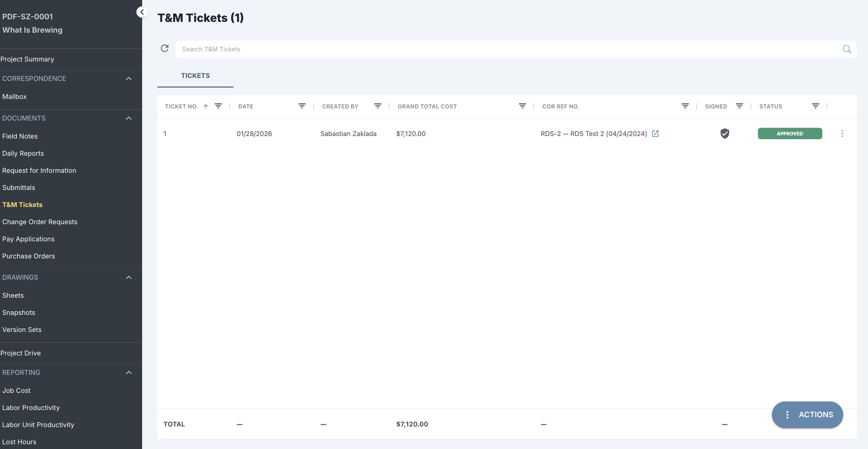Screen dimensions: 868x449
Task: Click the bold $7,120.00 total footer value
Action: point(412,424)
